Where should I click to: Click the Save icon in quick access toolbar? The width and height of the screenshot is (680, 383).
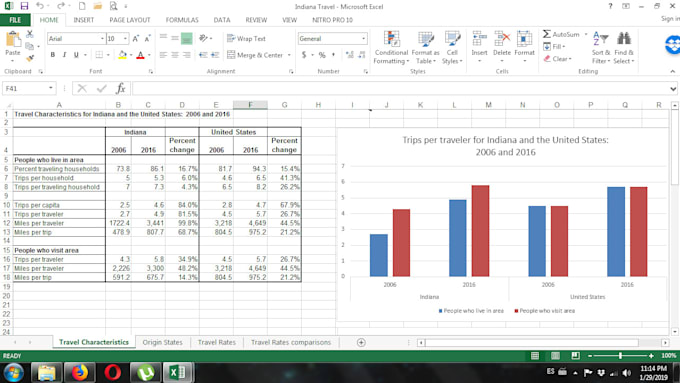(24, 6)
